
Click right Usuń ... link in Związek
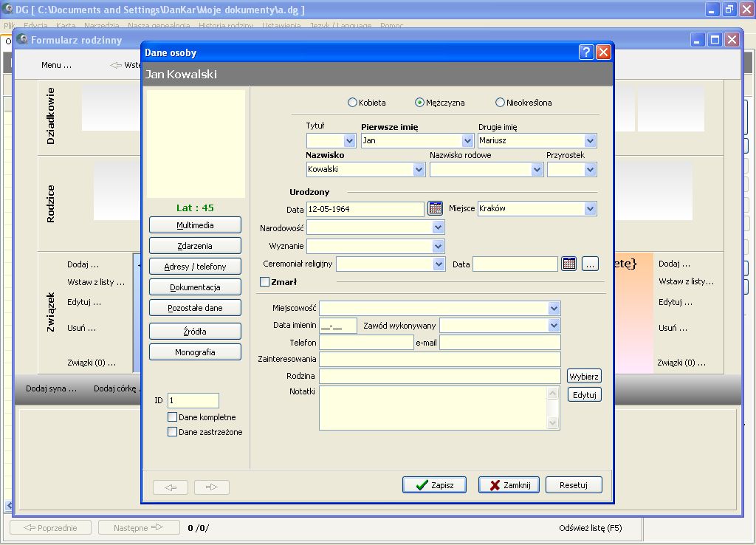673,328
